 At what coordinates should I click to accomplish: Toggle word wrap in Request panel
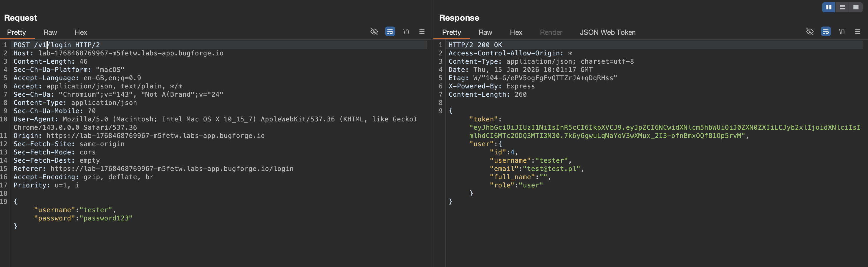(x=390, y=32)
